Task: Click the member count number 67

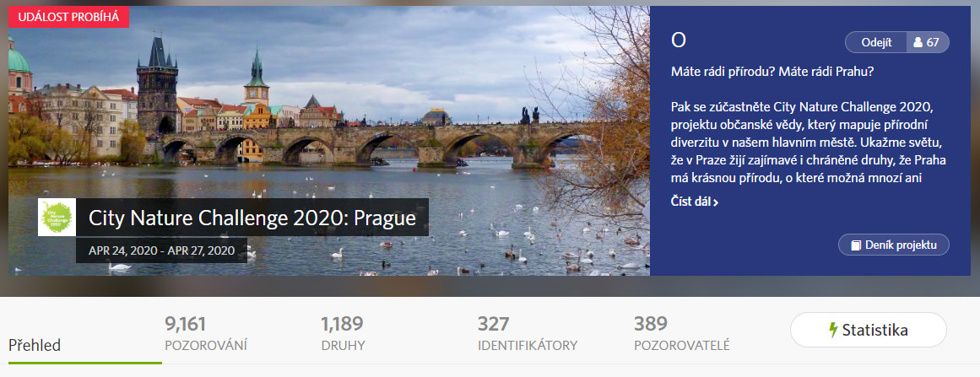Action: coord(933,42)
